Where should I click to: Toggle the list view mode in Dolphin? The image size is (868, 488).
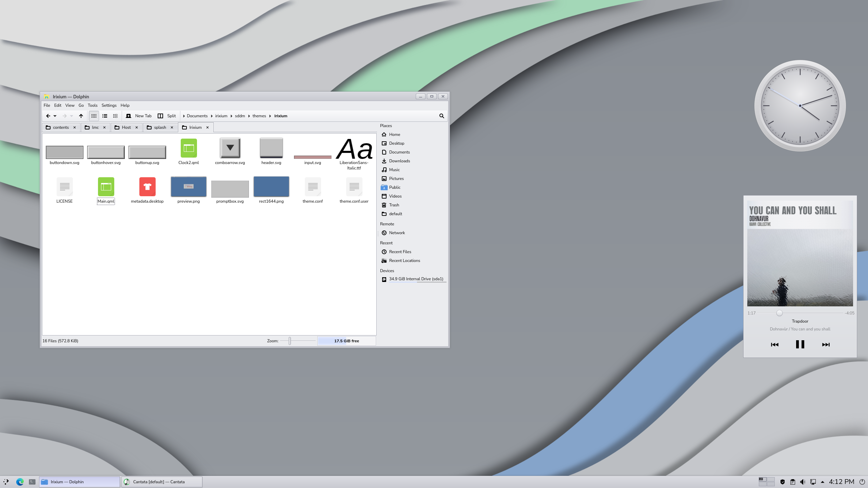104,116
